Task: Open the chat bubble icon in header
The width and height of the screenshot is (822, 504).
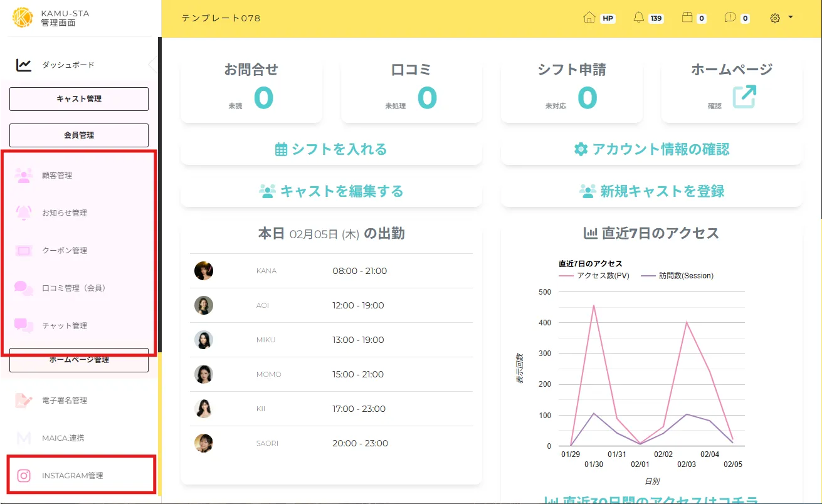Action: pyautogui.click(x=730, y=18)
